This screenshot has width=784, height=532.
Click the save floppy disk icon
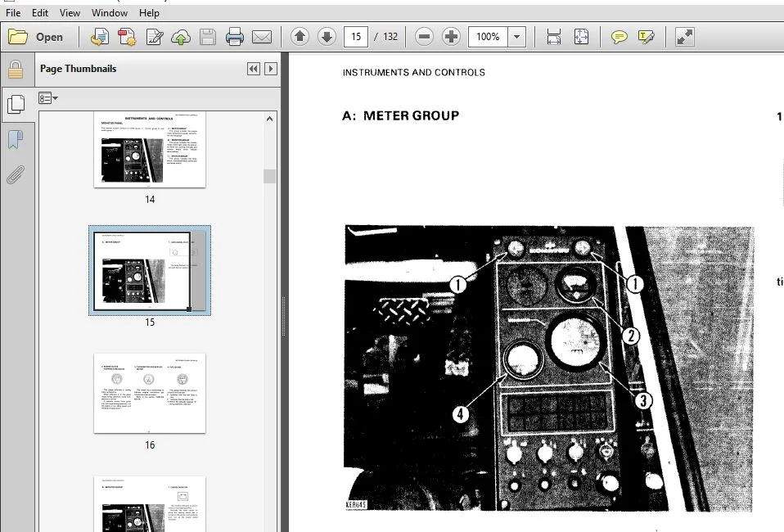pyautogui.click(x=208, y=37)
